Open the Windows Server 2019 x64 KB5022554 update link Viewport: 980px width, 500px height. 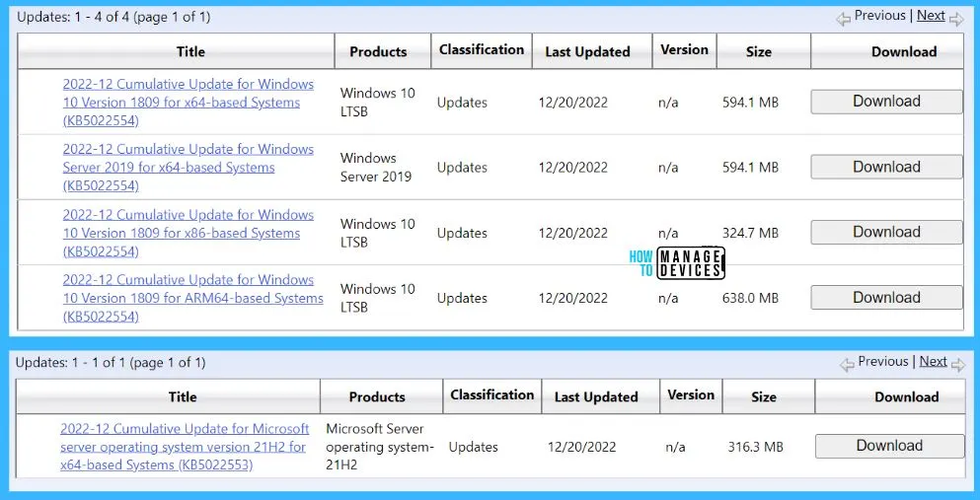[x=188, y=168]
